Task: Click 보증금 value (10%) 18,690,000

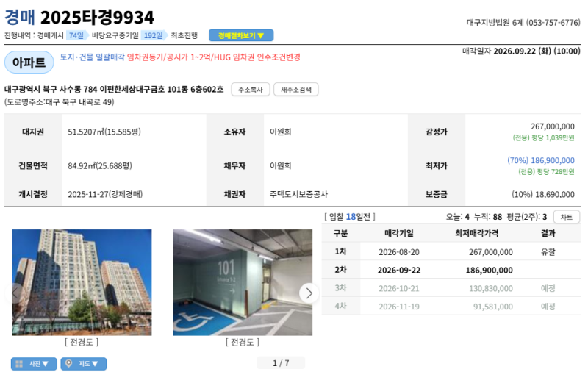Action: click(543, 194)
